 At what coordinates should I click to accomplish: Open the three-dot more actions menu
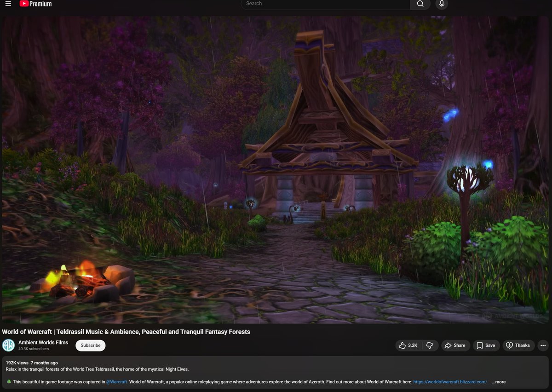click(x=543, y=346)
